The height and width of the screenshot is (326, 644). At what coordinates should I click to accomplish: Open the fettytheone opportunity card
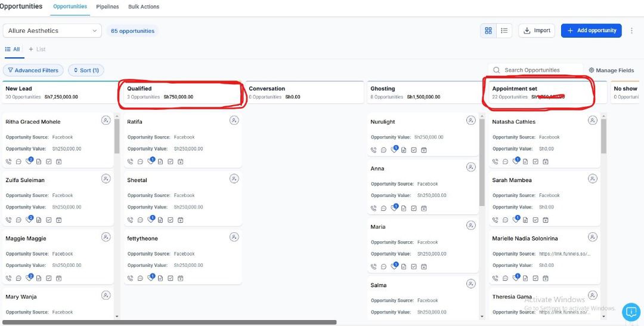[183, 257]
